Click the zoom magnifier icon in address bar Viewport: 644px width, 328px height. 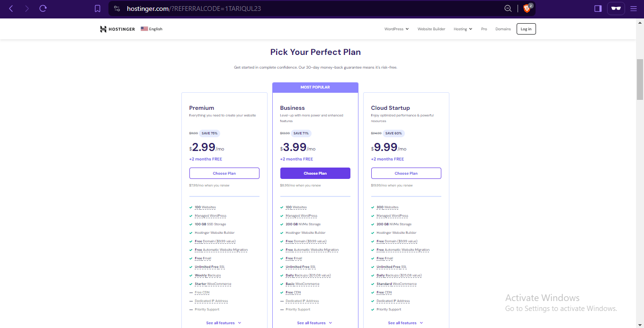(508, 9)
